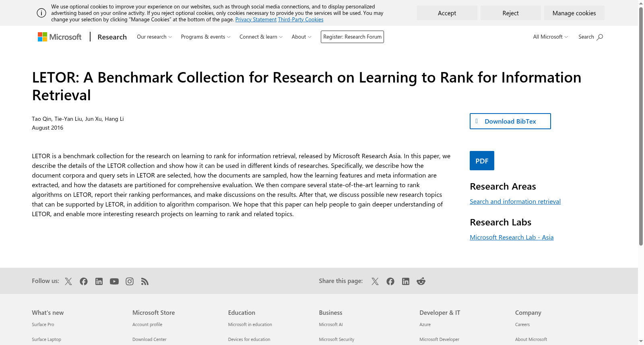Open the Microsoft logo home link
The height and width of the screenshot is (345, 644).
pyautogui.click(x=60, y=37)
